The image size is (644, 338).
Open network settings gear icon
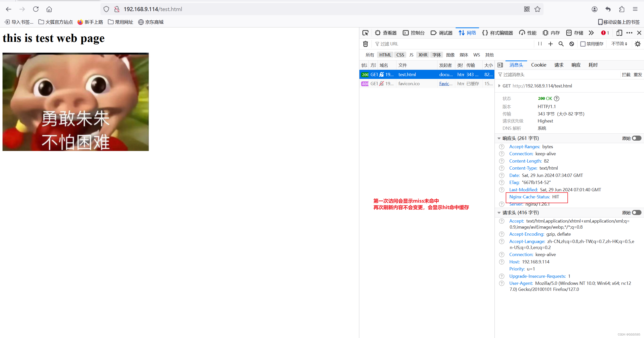pos(637,44)
